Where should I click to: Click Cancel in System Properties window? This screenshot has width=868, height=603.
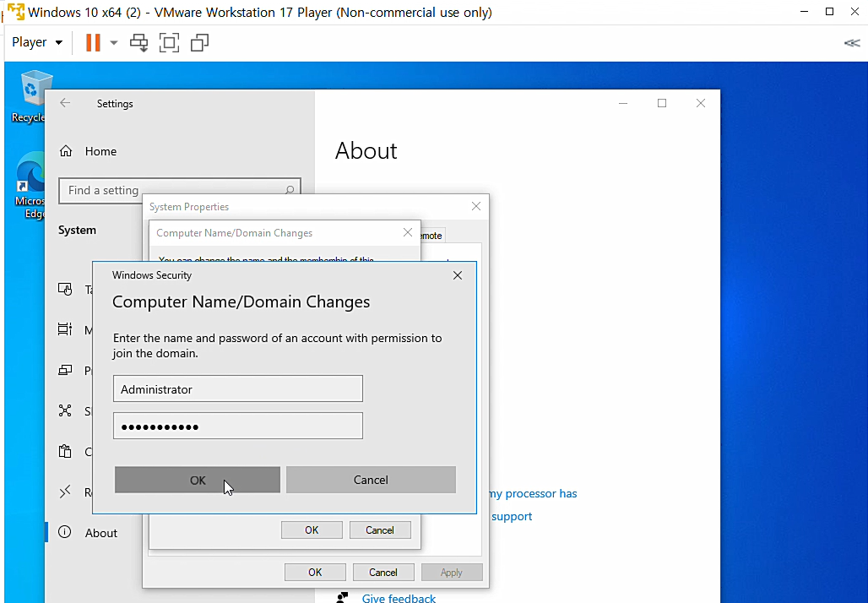click(383, 572)
